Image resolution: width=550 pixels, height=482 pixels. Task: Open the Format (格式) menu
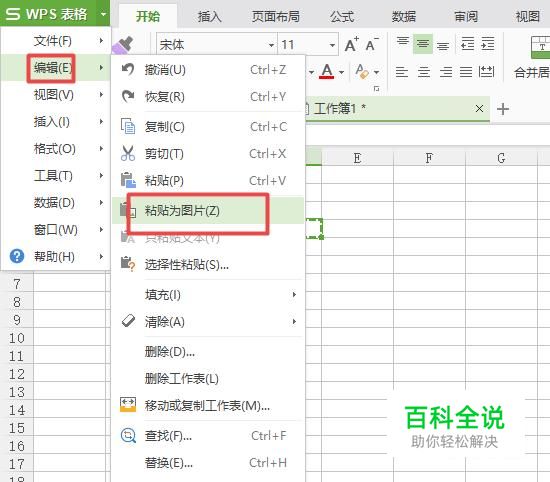55,149
